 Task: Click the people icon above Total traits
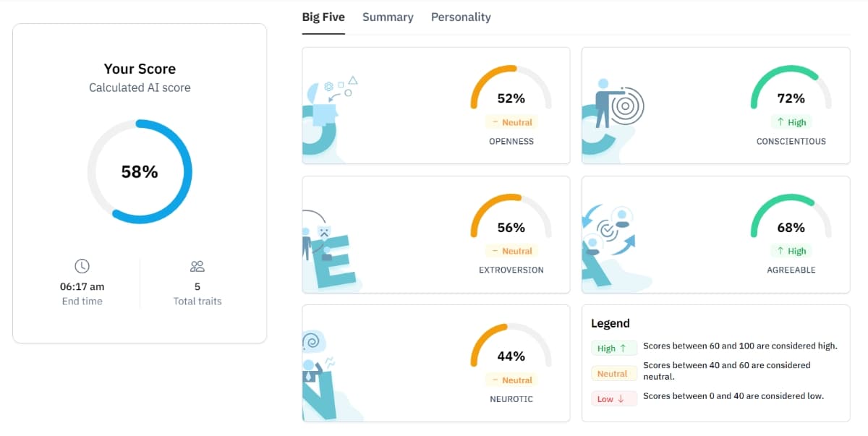coord(197,266)
